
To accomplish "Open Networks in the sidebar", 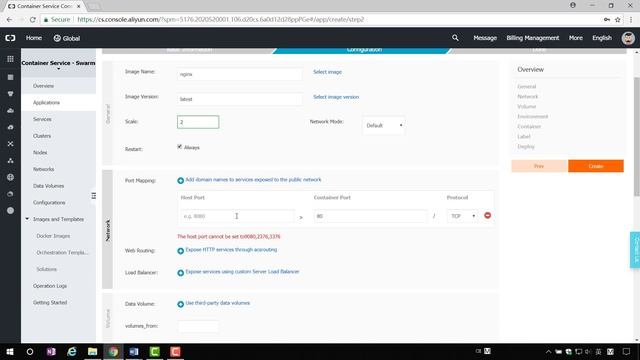I will coord(44,169).
